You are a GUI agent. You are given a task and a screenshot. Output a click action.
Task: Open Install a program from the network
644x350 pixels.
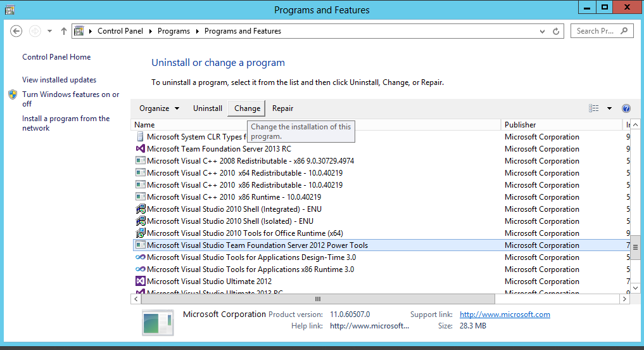pos(66,124)
